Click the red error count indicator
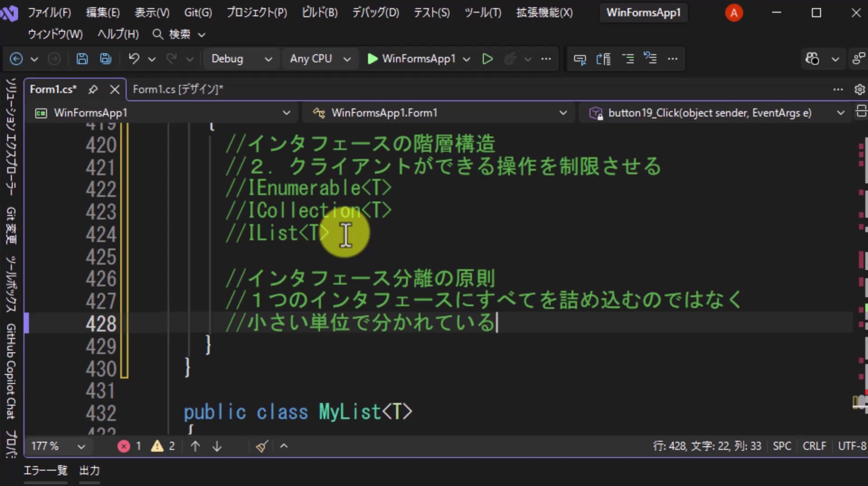 [129, 446]
